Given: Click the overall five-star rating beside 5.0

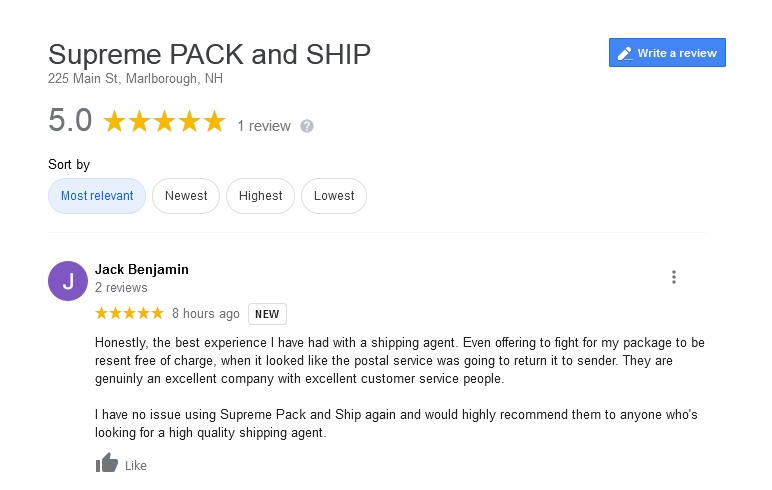Looking at the screenshot, I should coord(164,121).
